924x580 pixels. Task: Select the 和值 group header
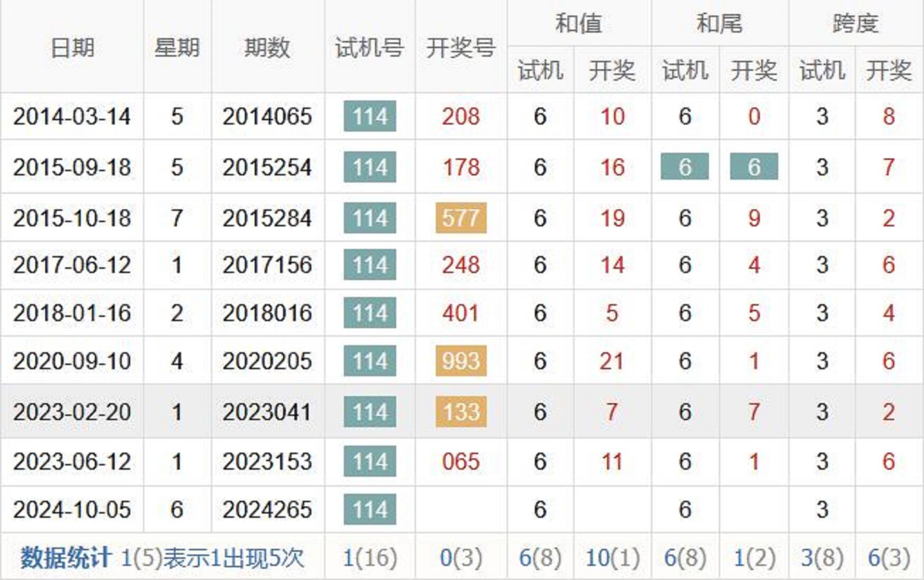point(579,24)
